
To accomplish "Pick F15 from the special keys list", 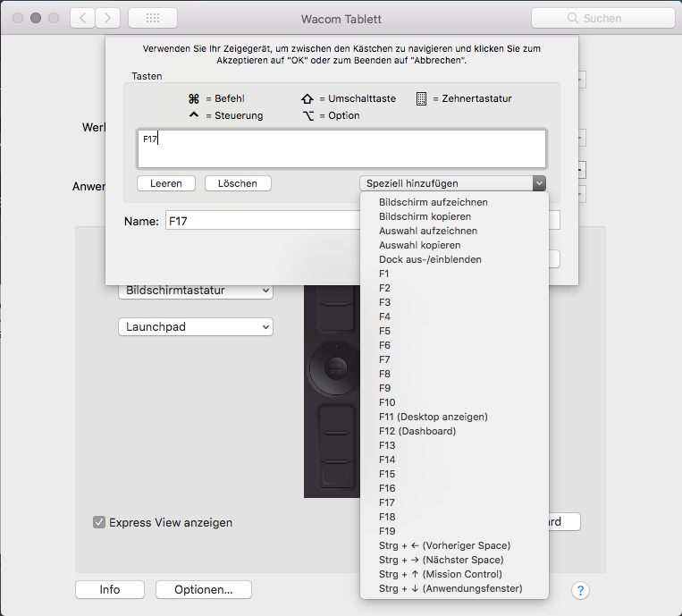I will tap(455, 474).
